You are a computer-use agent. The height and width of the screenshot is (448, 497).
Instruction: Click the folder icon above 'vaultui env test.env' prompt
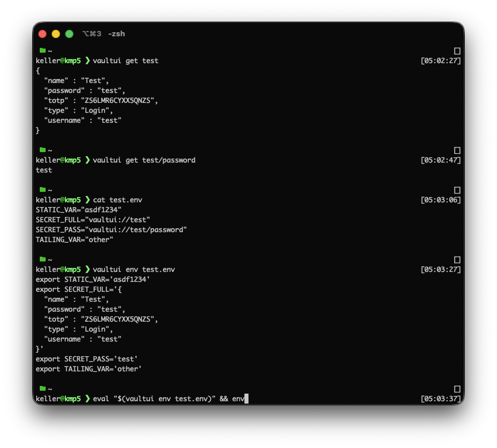(x=43, y=259)
